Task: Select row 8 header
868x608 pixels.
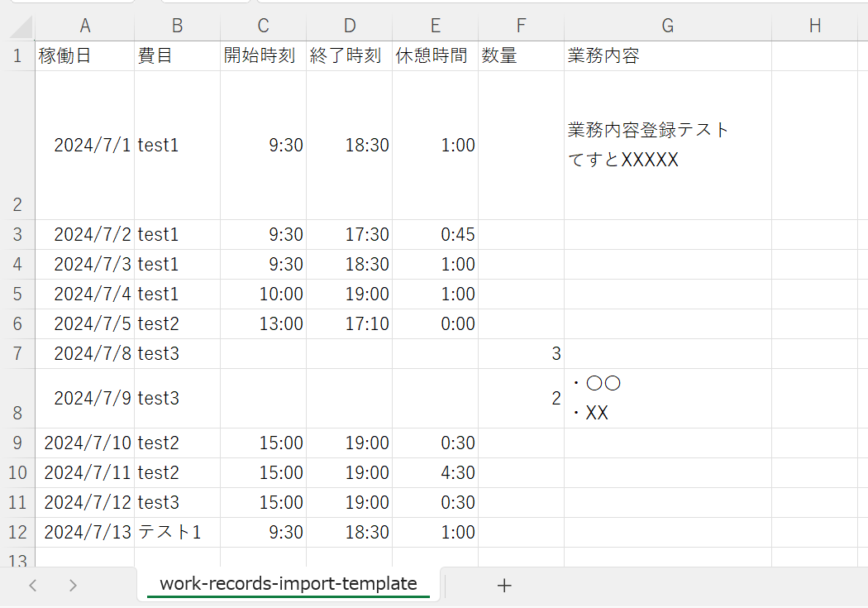Action: pos(17,398)
